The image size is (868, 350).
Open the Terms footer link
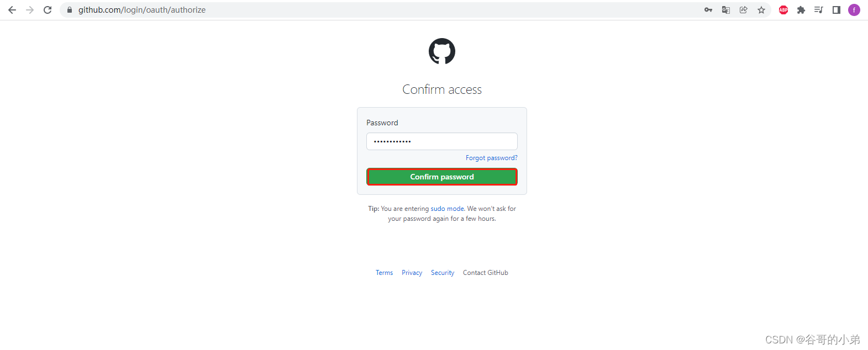click(385, 273)
